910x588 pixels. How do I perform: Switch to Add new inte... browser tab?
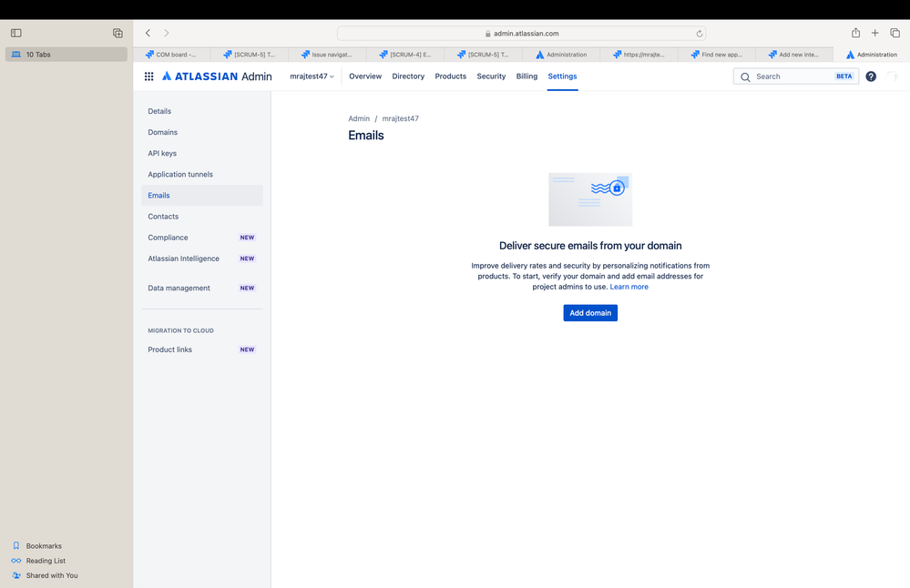(794, 55)
